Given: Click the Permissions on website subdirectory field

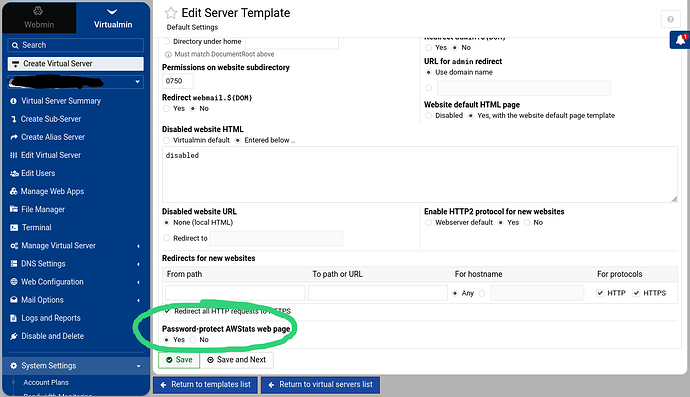Looking at the screenshot, I should click(x=178, y=81).
